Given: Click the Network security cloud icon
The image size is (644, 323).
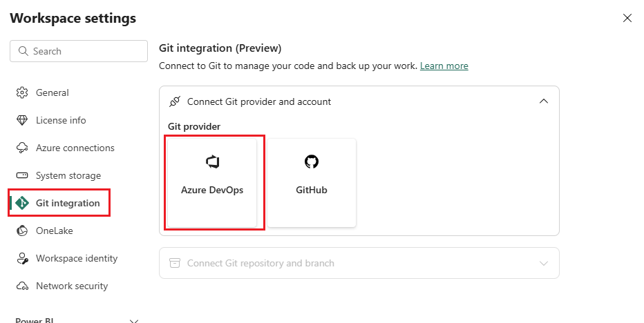Looking at the screenshot, I should [22, 286].
